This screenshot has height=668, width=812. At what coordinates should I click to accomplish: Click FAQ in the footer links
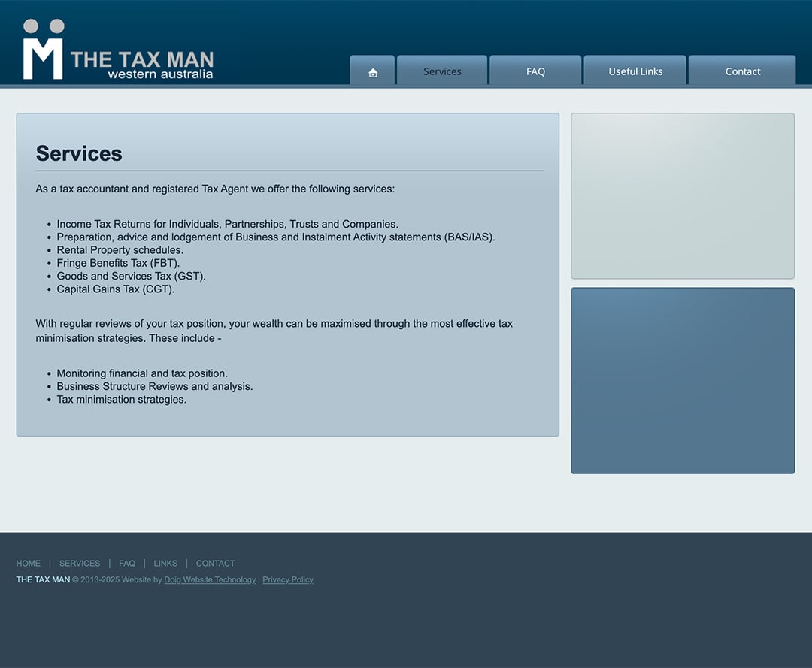[126, 563]
